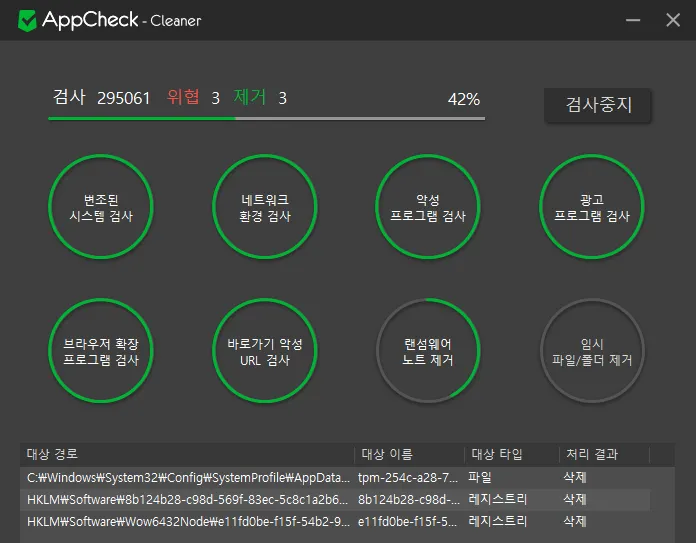Click the 파일 type cell
696x543 pixels.
pyautogui.click(x=480, y=477)
